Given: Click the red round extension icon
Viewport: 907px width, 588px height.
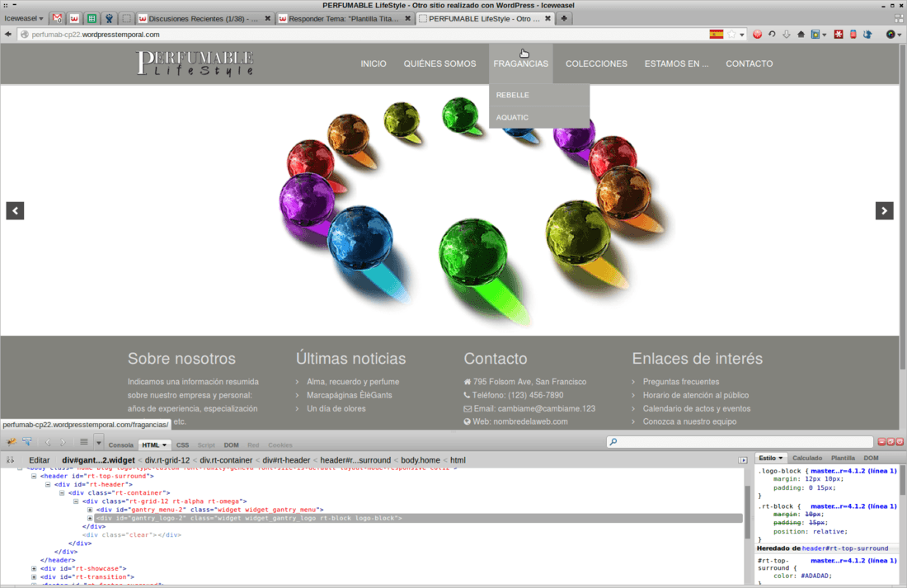Looking at the screenshot, I should coord(757,34).
